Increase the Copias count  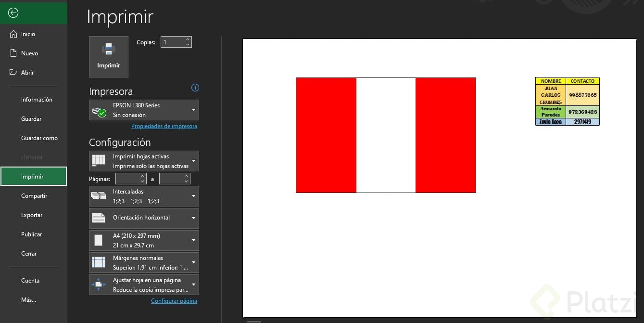tap(188, 39)
